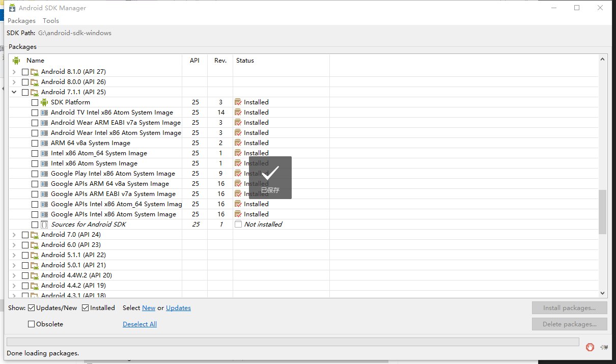This screenshot has width=616, height=364.
Task: Click the Android 7.0 (API 24) folder icon
Action: 35,235
